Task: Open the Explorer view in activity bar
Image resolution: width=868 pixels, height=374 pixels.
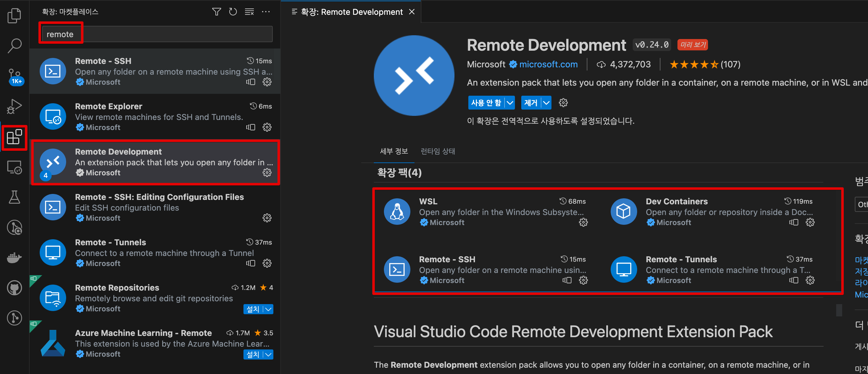Action: coord(14,15)
